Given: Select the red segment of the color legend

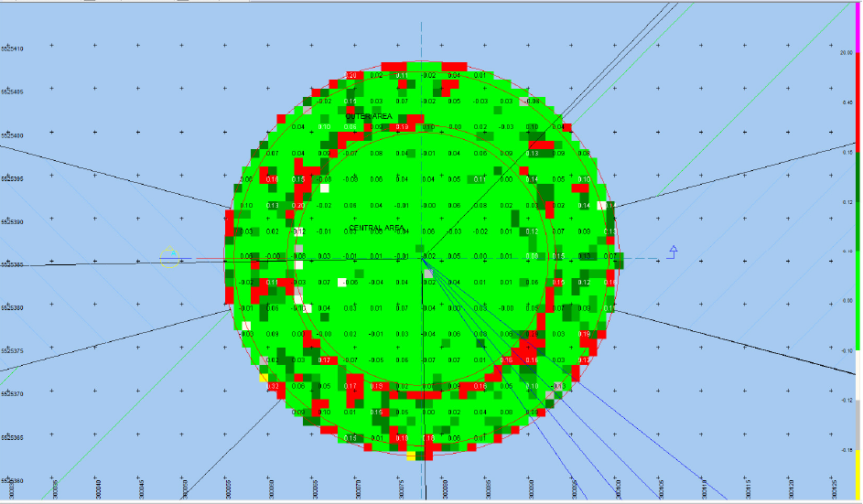Looking at the screenshot, I should 858,101.
